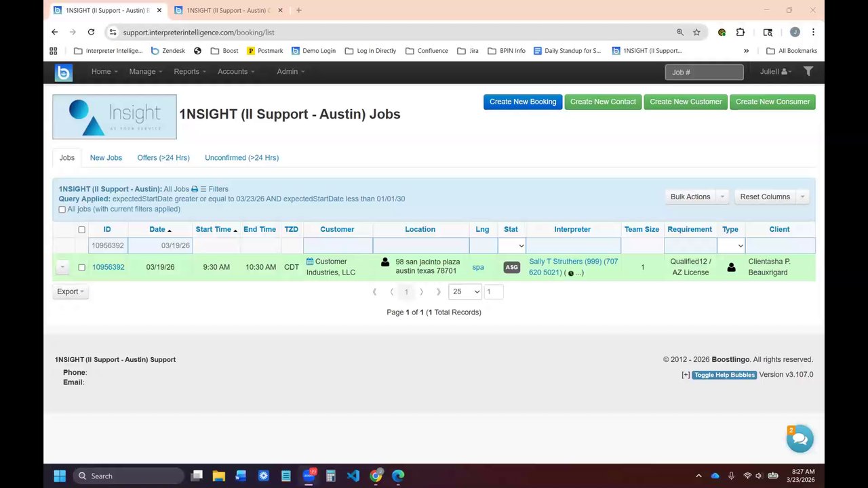Open the Calculator app from the taskbar
This screenshot has width=868, height=488.
click(331, 476)
